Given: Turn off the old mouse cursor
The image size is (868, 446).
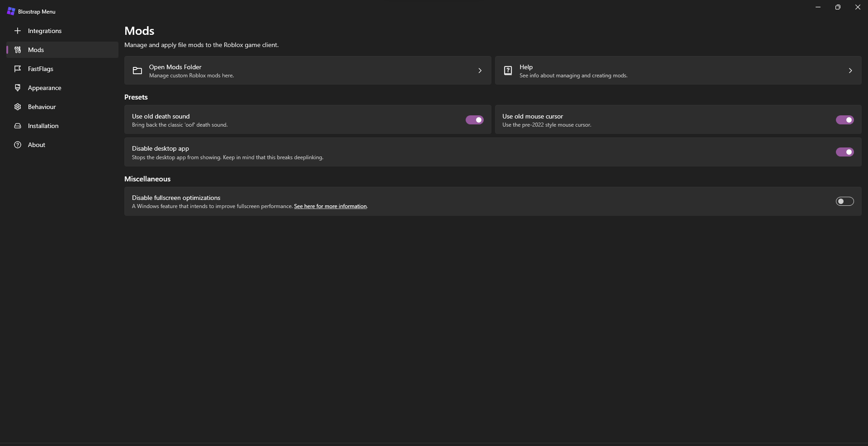Looking at the screenshot, I should 845,120.
